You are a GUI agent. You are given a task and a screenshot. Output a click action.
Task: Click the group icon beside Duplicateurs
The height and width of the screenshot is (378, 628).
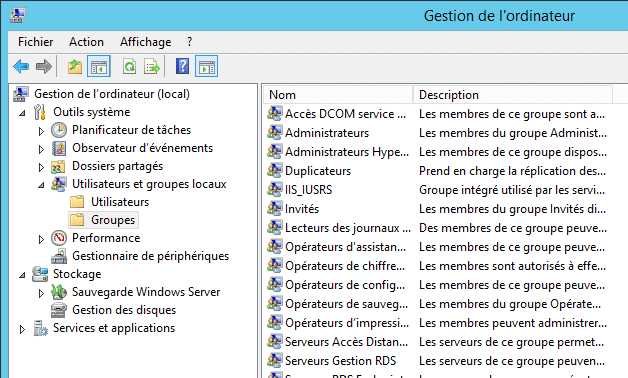pos(275,171)
